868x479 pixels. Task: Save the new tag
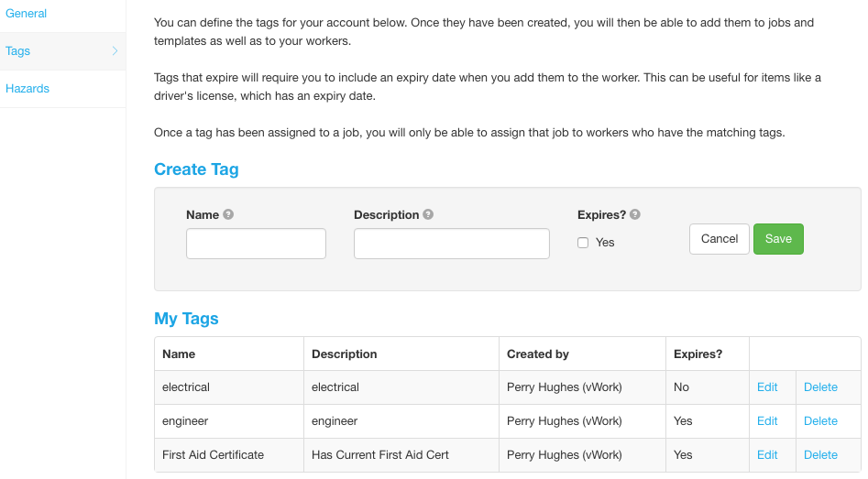778,239
